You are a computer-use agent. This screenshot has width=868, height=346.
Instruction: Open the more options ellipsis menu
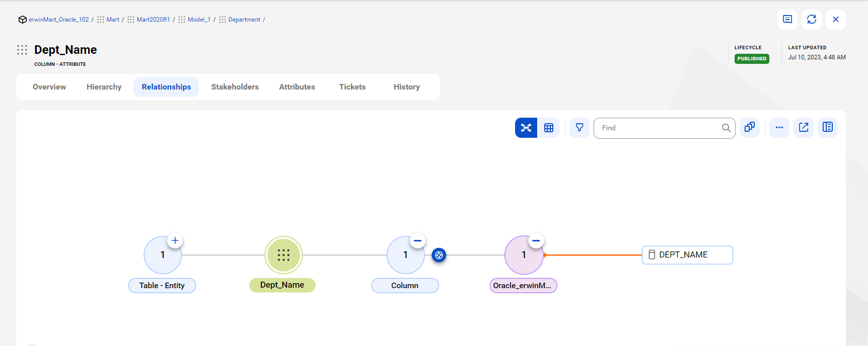[x=779, y=127]
